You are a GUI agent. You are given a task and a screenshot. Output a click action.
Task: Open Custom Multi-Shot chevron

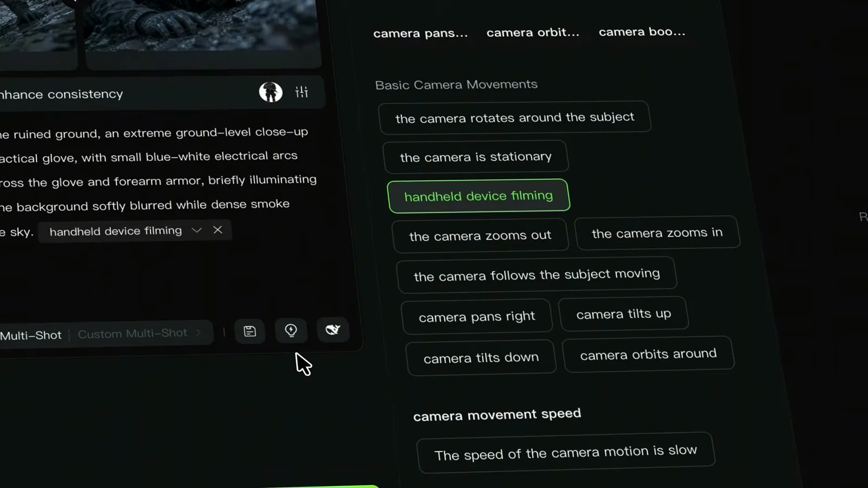pyautogui.click(x=199, y=332)
